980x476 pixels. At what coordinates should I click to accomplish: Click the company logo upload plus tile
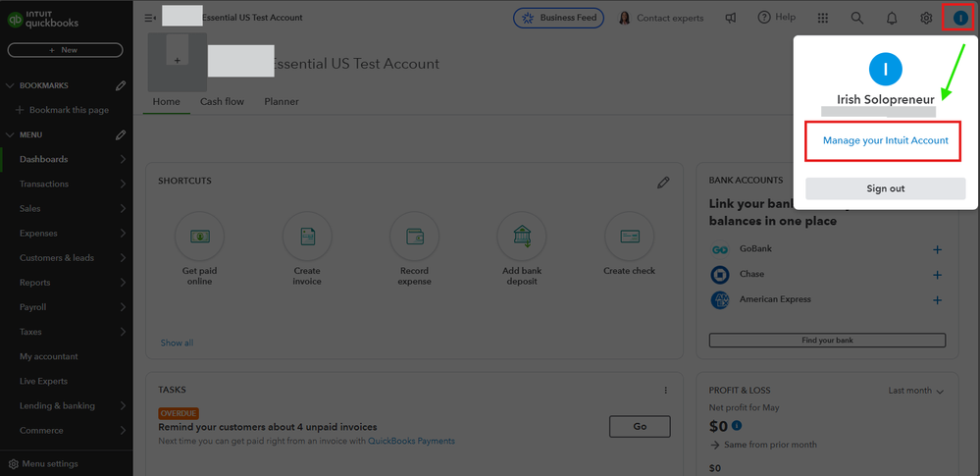(x=177, y=61)
